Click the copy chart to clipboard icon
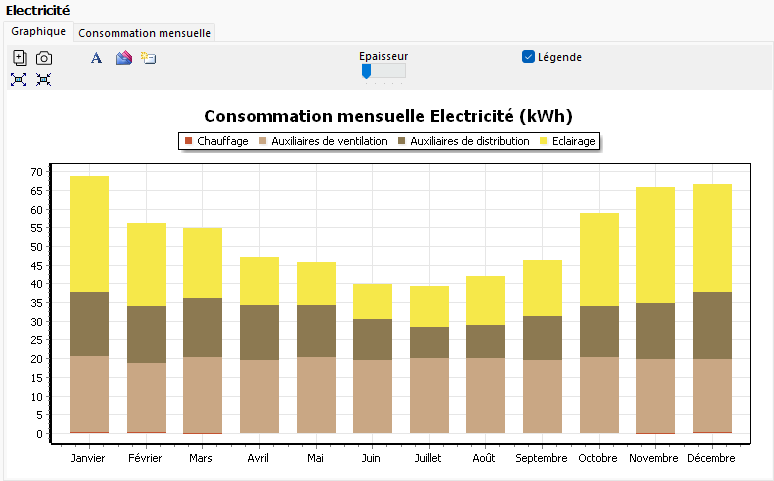The width and height of the screenshot is (774, 481). pos(19,58)
